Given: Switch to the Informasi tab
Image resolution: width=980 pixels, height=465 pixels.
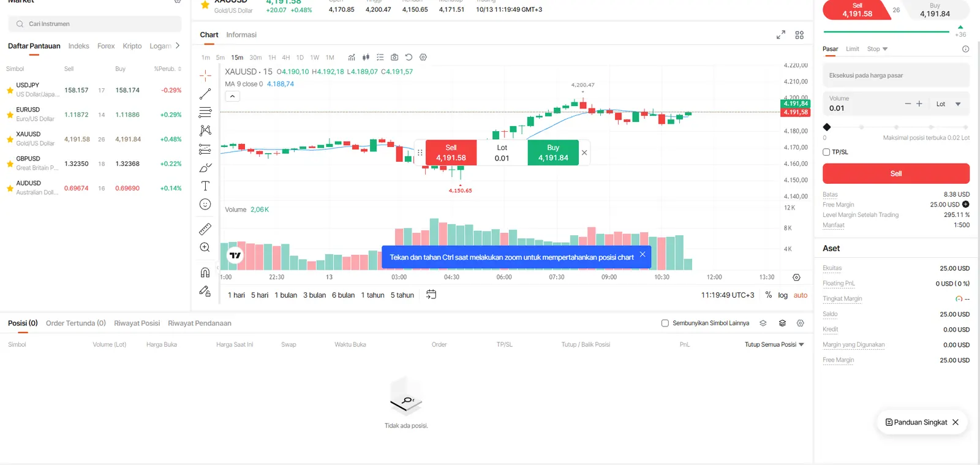Looking at the screenshot, I should (x=241, y=35).
